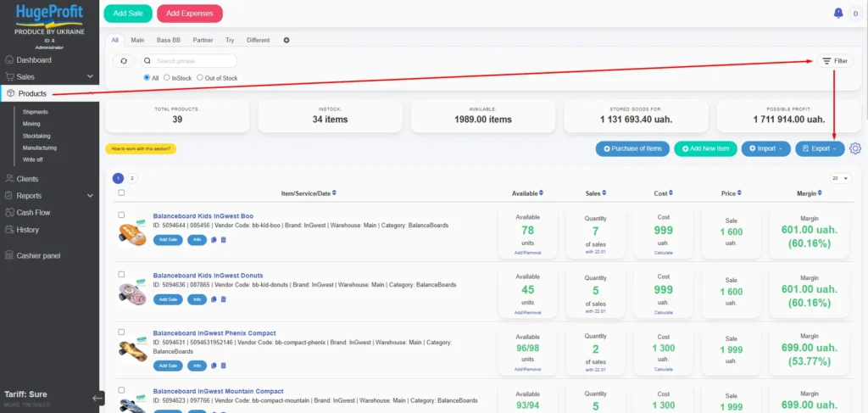Check the Balanceboard InGwest Phenix Compact row
This screenshot has height=413, width=868.
click(x=121, y=331)
